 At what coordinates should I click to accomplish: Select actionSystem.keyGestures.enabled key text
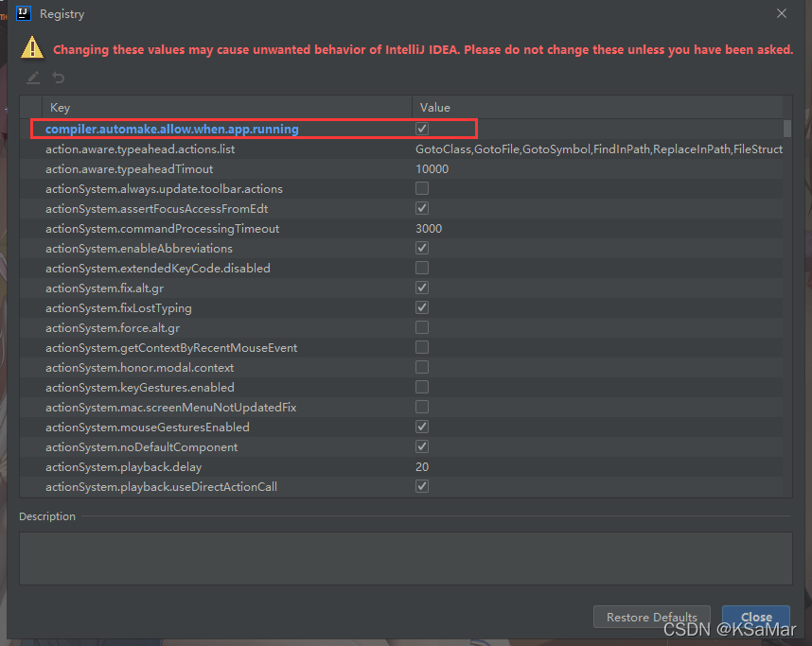point(140,387)
